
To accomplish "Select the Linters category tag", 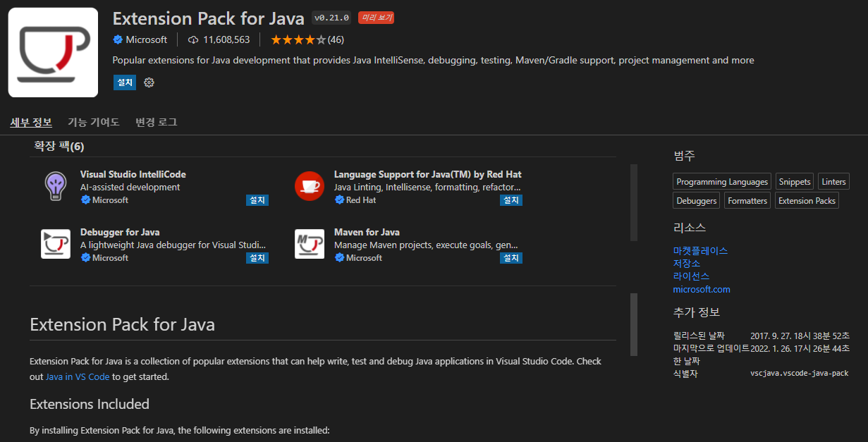I will 833,182.
